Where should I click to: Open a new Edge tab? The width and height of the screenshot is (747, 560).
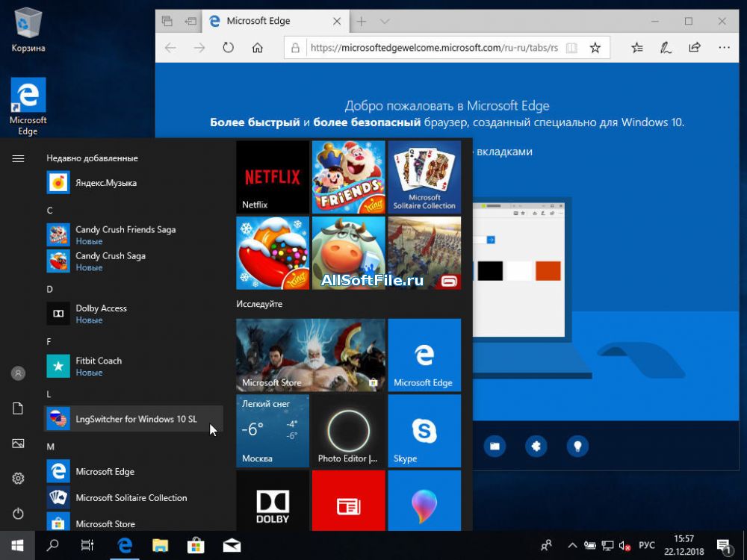coord(362,22)
